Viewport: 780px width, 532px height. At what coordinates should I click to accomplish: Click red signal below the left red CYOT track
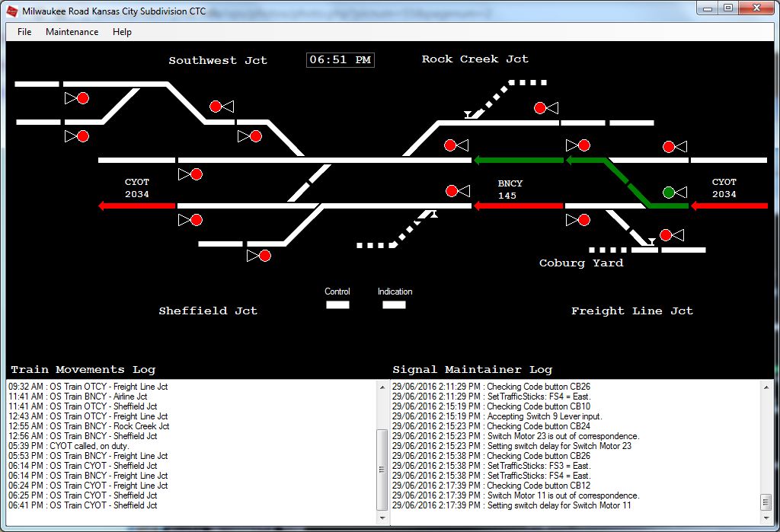tap(197, 220)
